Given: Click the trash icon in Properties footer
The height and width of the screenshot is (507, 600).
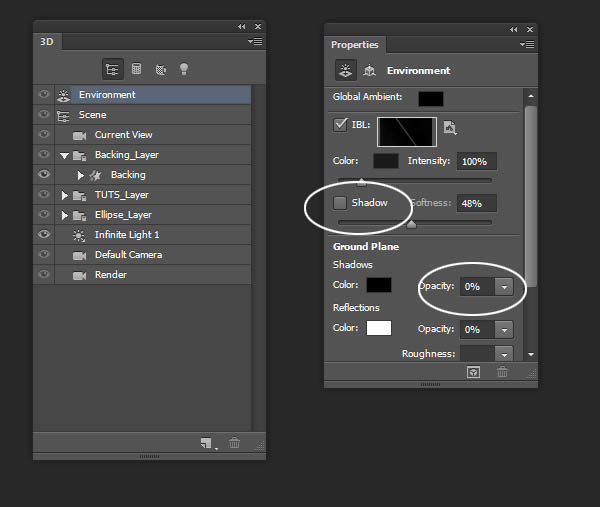Looking at the screenshot, I should click(502, 372).
